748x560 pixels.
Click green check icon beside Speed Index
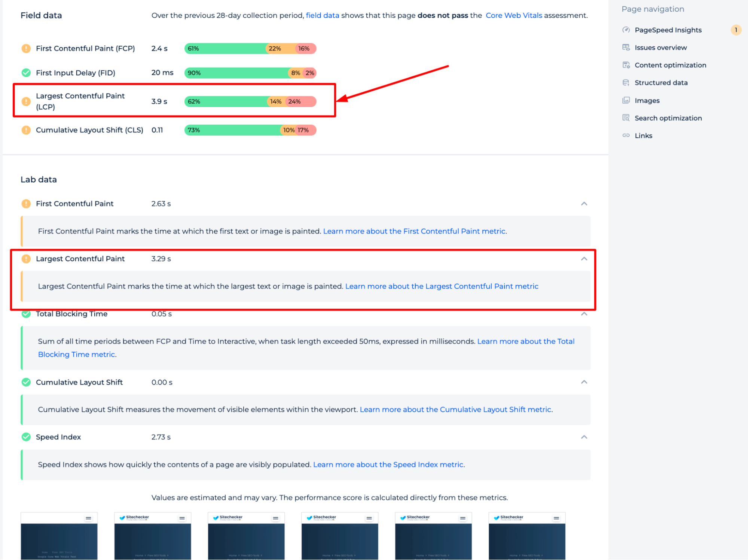click(x=26, y=437)
